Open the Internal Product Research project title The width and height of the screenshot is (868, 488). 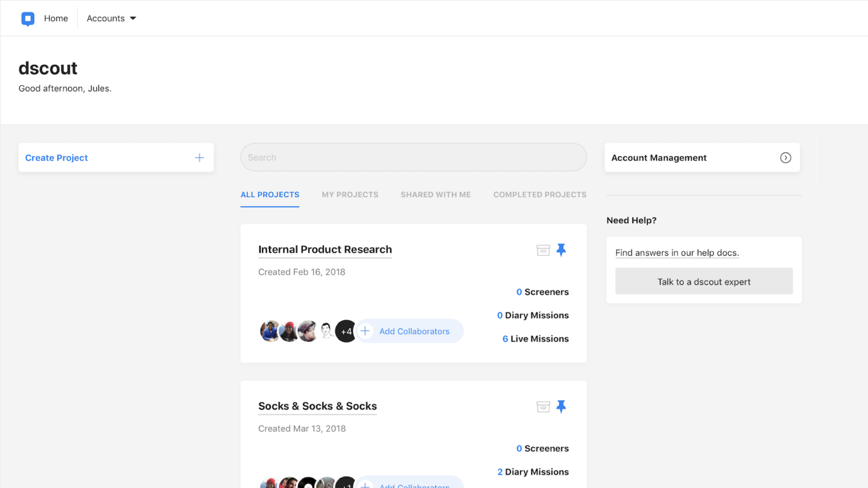pyautogui.click(x=325, y=250)
